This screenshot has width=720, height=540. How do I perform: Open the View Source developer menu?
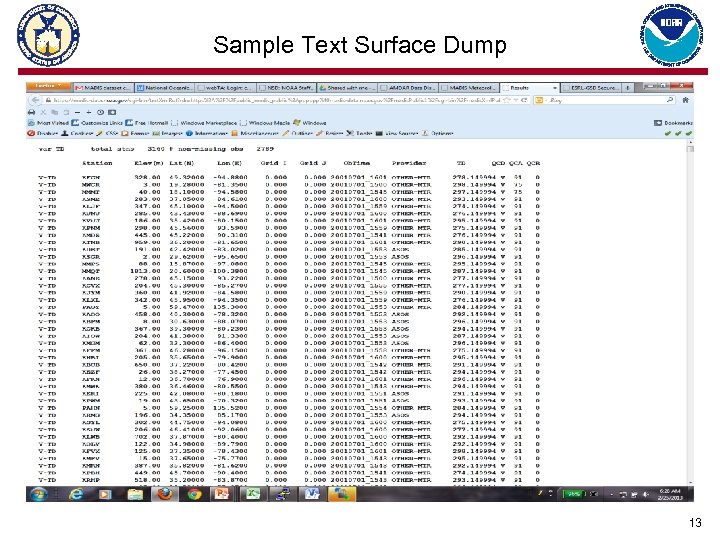pyautogui.click(x=397, y=133)
